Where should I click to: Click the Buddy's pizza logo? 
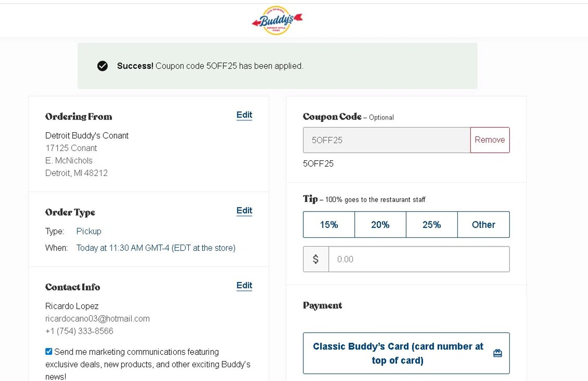(x=277, y=20)
